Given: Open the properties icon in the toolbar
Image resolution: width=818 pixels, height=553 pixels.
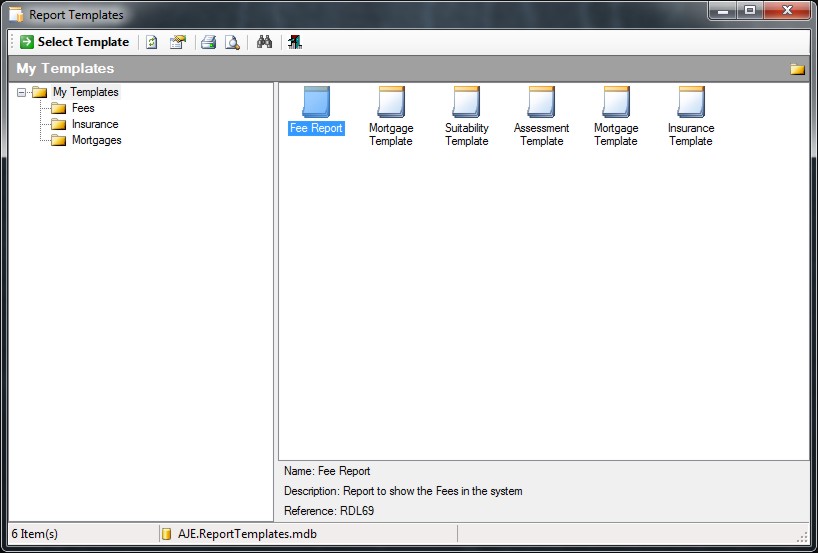Looking at the screenshot, I should [x=177, y=42].
